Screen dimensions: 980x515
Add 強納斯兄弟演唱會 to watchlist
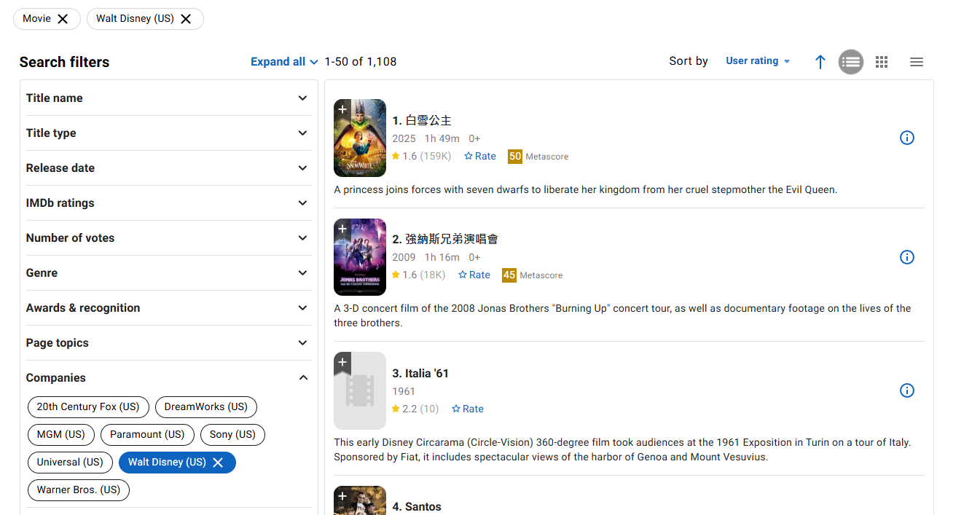[342, 229]
